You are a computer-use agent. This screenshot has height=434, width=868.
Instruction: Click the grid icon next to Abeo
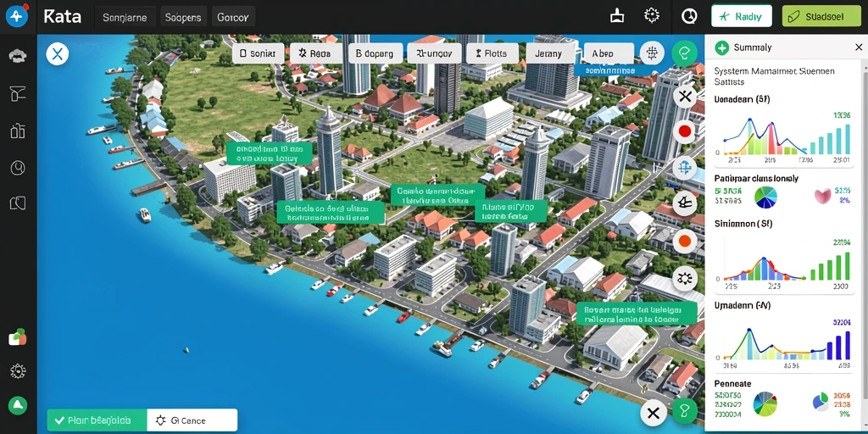click(652, 53)
